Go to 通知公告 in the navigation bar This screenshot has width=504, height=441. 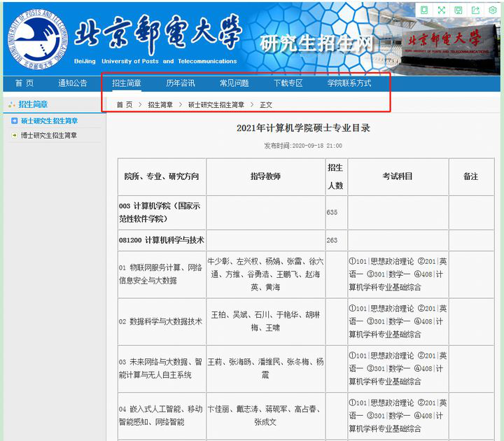(x=73, y=83)
